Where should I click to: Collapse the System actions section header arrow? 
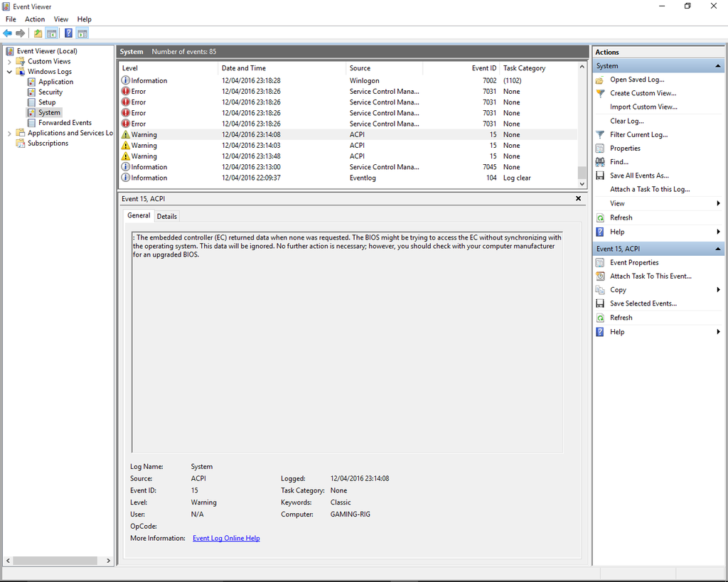pos(718,66)
